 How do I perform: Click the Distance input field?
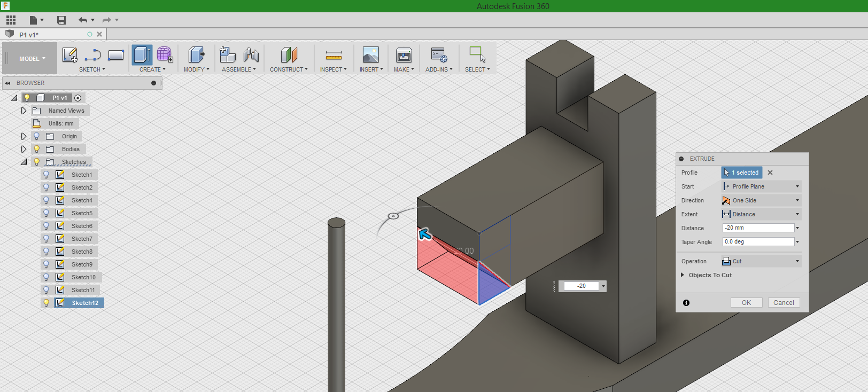coord(758,228)
